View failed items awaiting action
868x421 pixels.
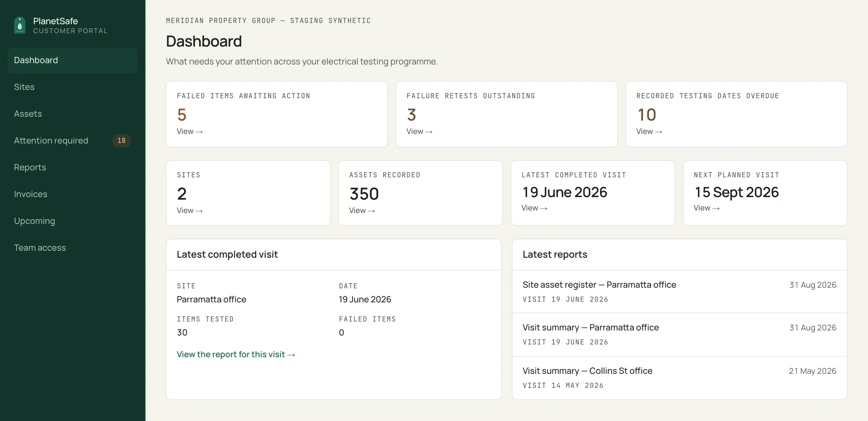pyautogui.click(x=190, y=131)
